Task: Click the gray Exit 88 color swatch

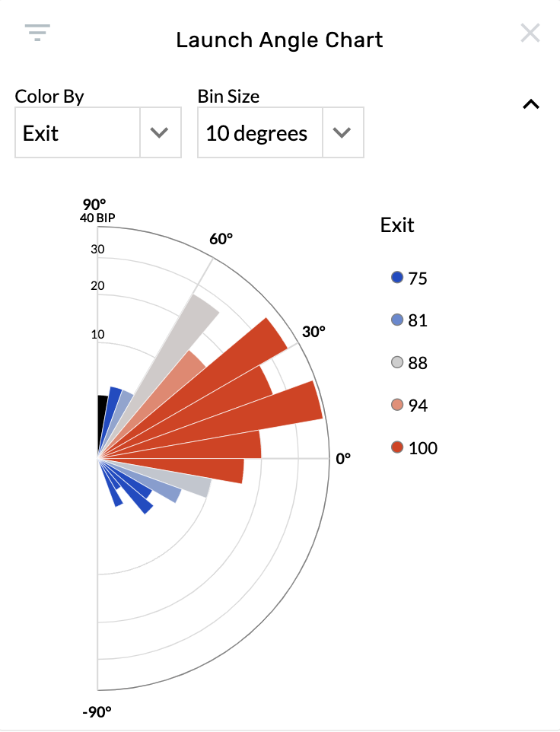Action: point(396,362)
